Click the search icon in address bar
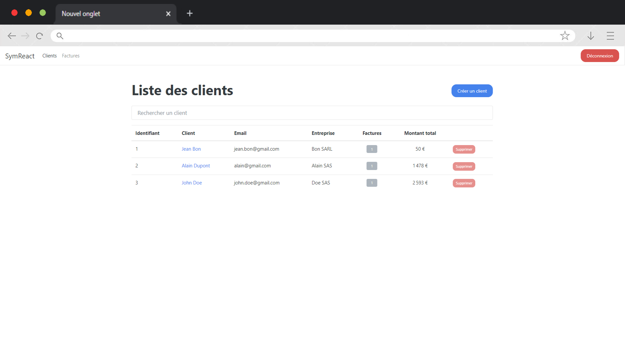Screen dimensions: 625x364 point(60,36)
